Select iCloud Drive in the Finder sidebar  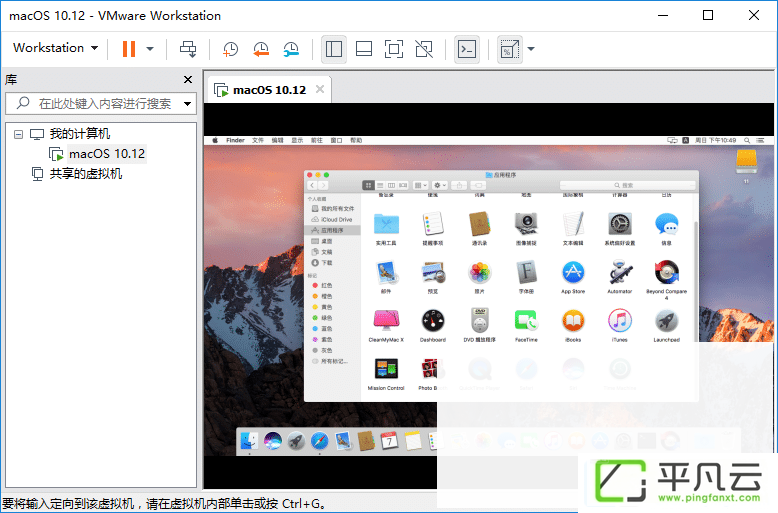[332, 219]
